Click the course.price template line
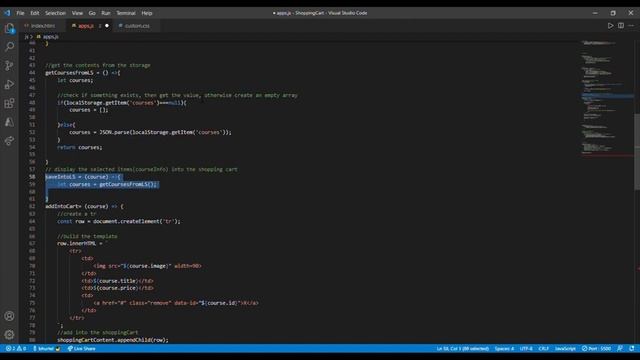The height and width of the screenshot is (360, 640). point(118,288)
